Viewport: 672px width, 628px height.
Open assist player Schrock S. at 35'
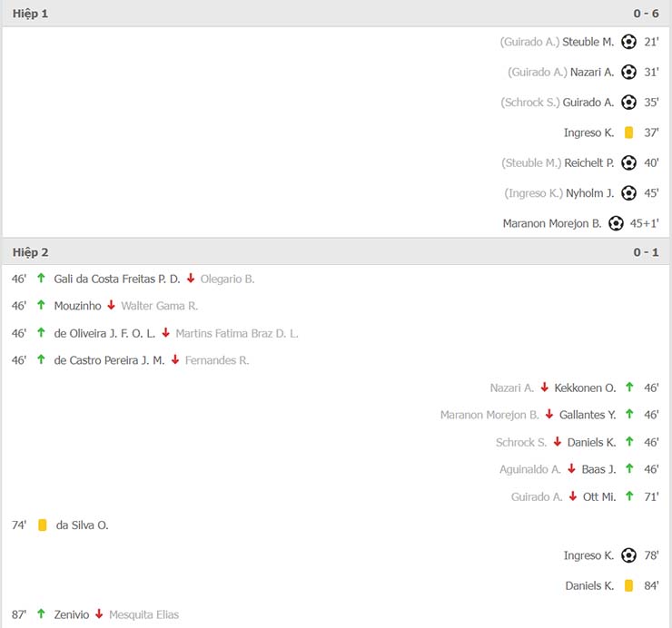tap(530, 103)
